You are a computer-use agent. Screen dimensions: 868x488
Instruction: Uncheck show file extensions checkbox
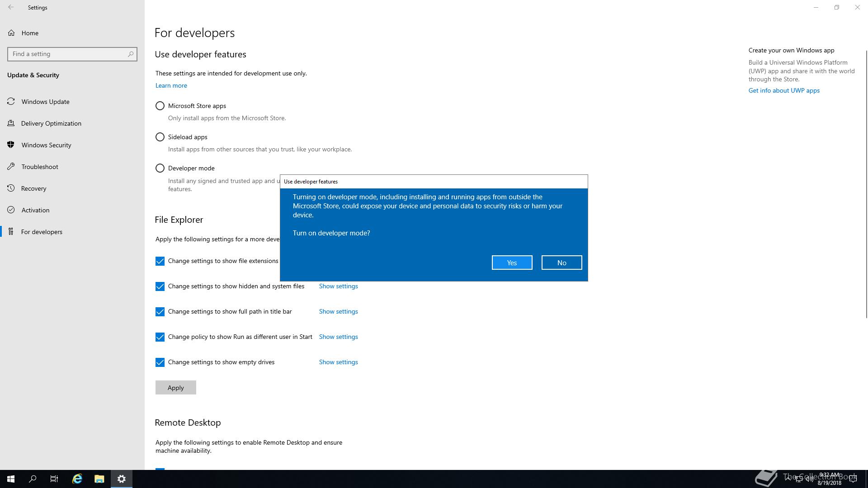(160, 261)
